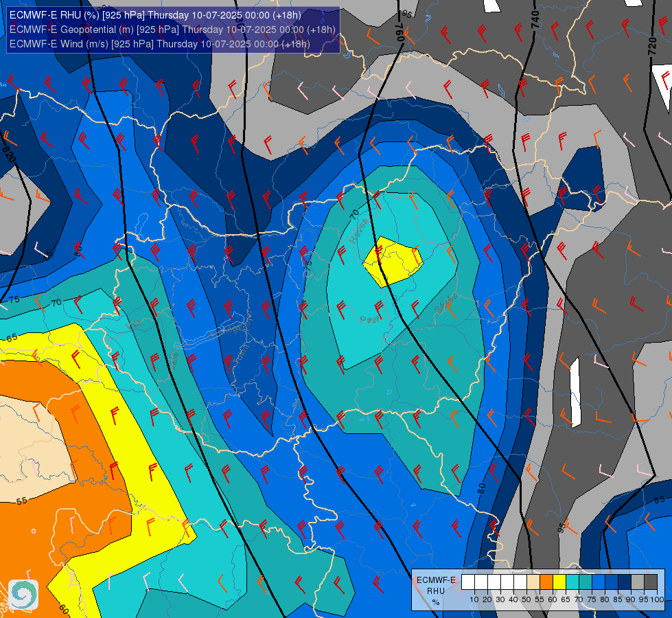672x618 pixels.
Task: Click the legend's ECMWF-E label
Action: pos(436,580)
